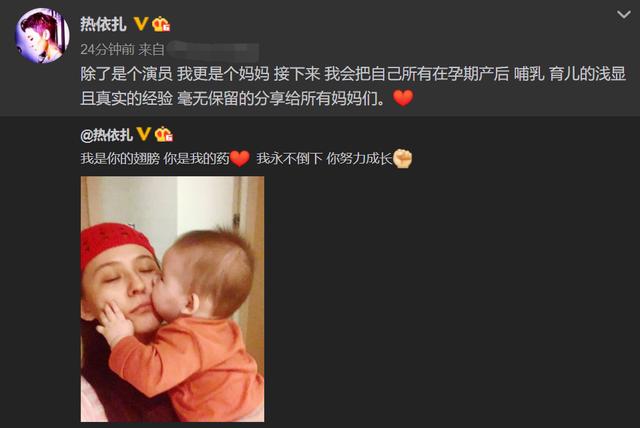640x428 pixels.
Task: Click raised fist emoji after 你努力成长
Action: point(402,159)
